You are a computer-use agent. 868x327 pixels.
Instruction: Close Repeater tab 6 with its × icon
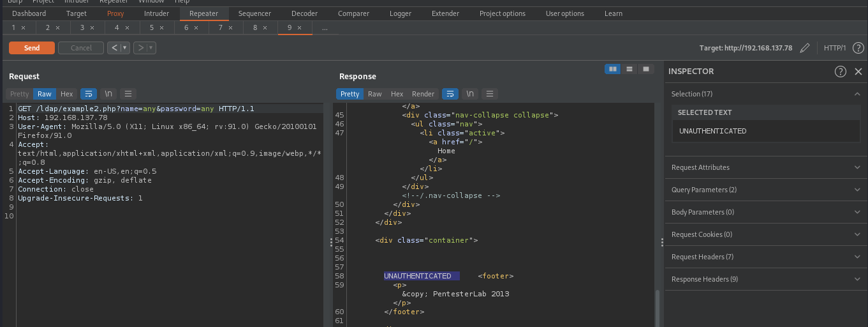click(196, 28)
